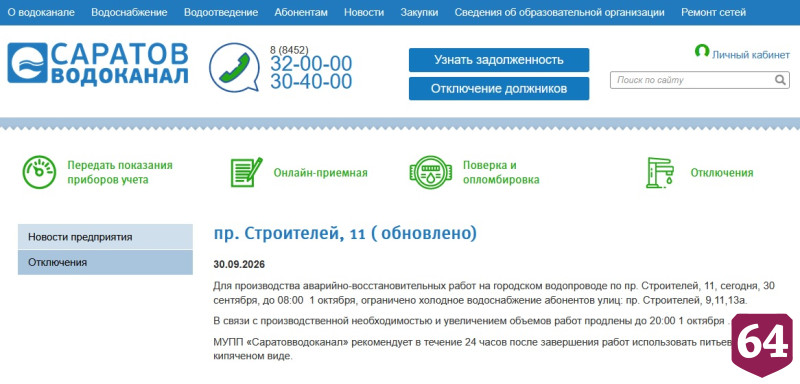Open the 'О водоканале' menu item
Screen dimensions: 800x384
[x=41, y=12]
